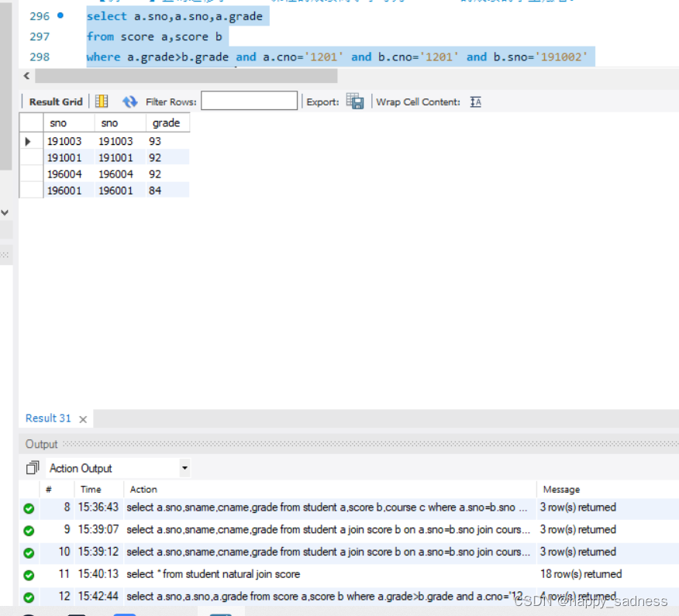Open the Result 31 tab
679x616 pixels.
coord(47,418)
